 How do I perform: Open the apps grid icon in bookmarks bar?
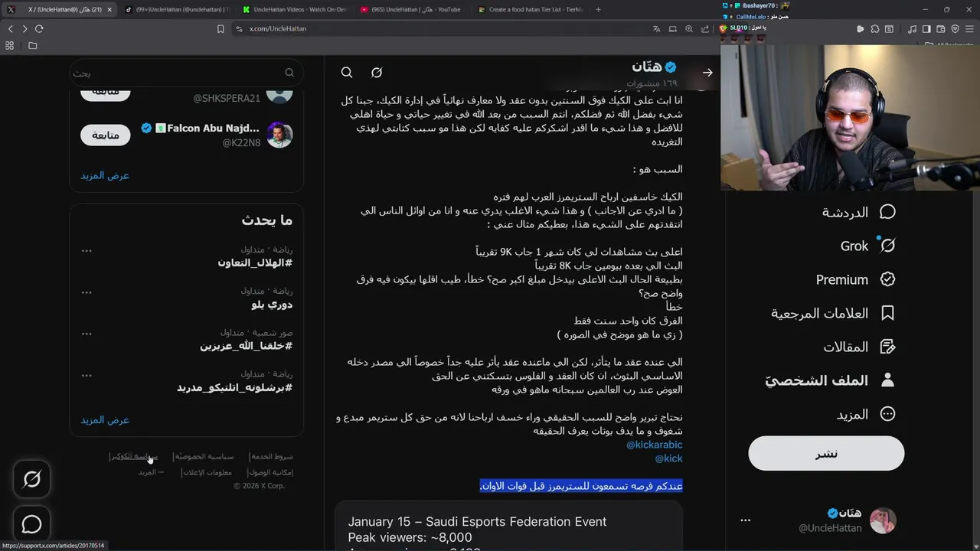(10, 45)
